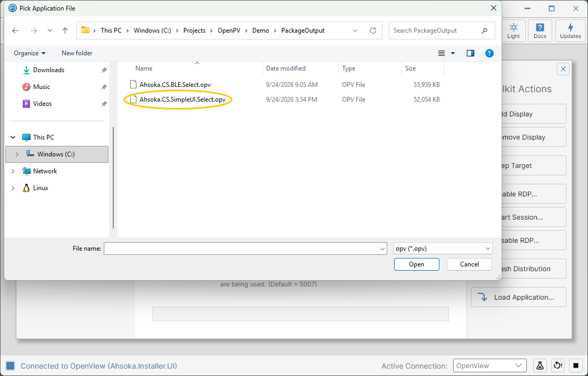Select This PC in navigation pane

pos(44,137)
